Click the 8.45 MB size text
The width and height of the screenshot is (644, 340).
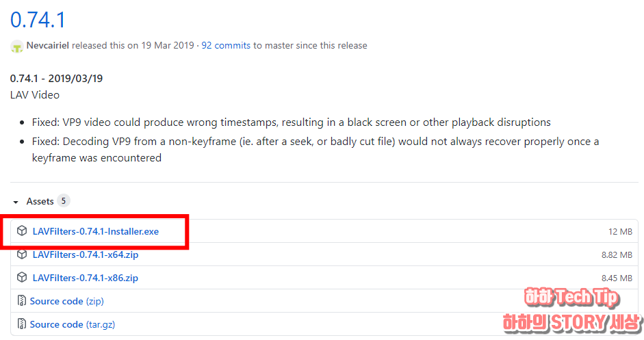click(617, 278)
